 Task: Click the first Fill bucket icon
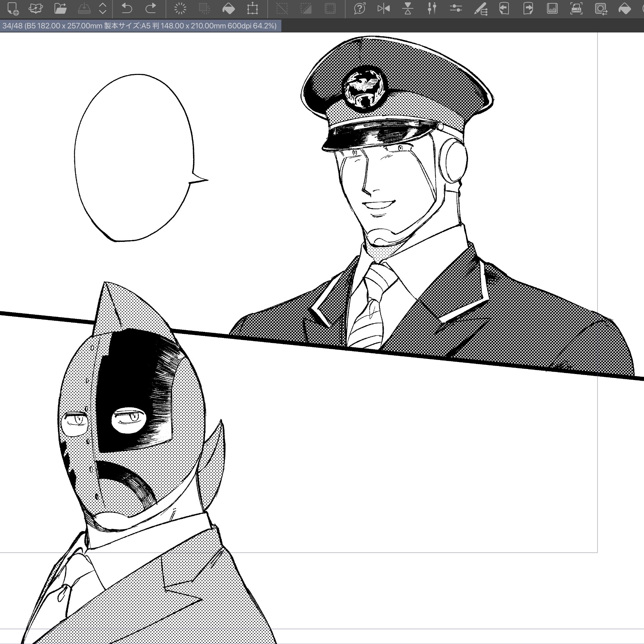(228, 9)
